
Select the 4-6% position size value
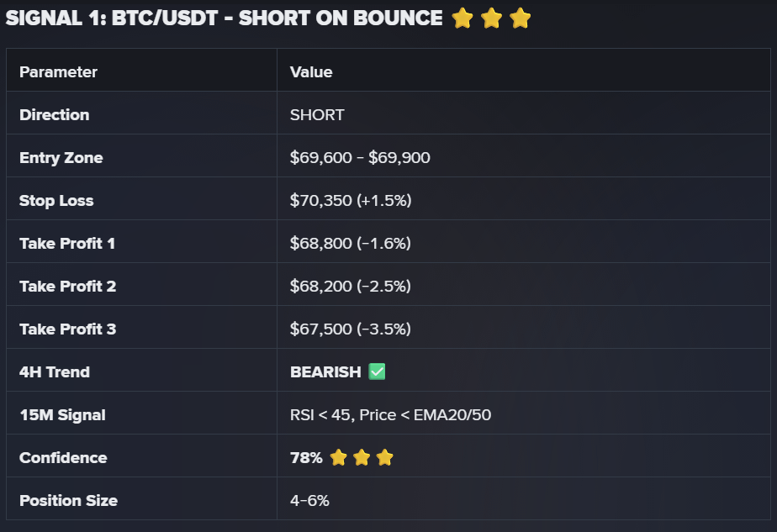coord(309,500)
